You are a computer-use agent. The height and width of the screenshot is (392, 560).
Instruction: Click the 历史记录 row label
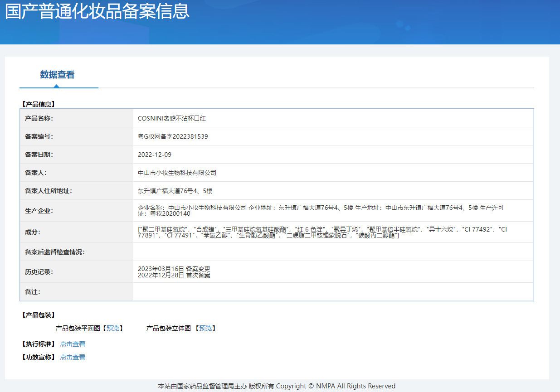[x=39, y=272]
